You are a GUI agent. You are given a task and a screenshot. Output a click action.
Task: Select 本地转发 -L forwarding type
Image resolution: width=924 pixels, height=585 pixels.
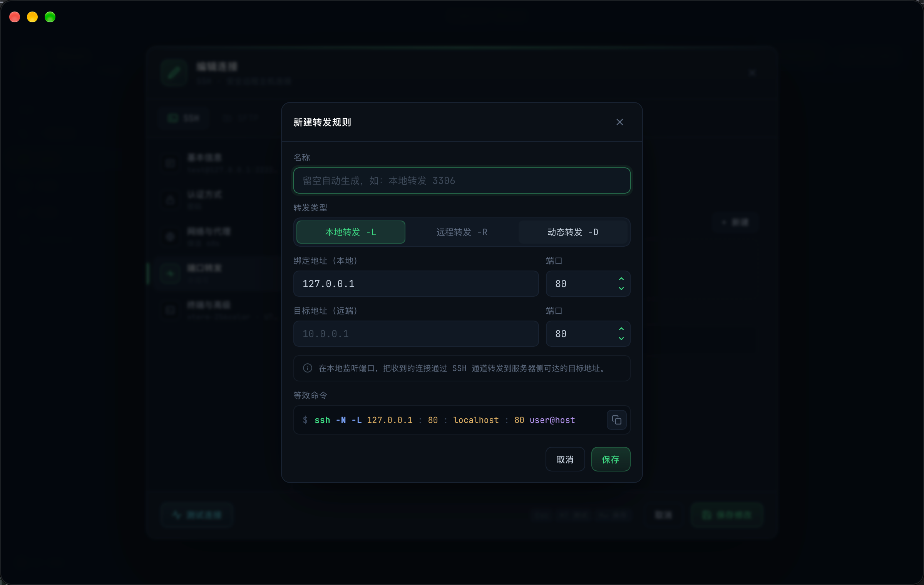click(x=351, y=232)
